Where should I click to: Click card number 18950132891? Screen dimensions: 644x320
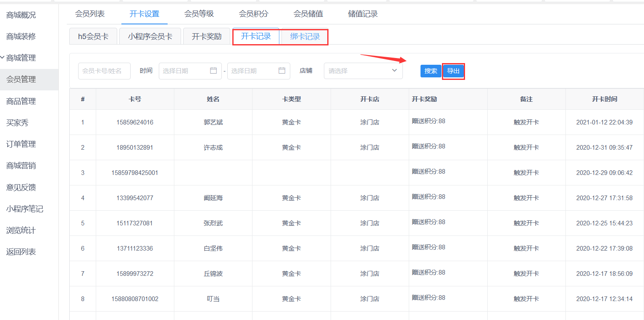(135, 148)
